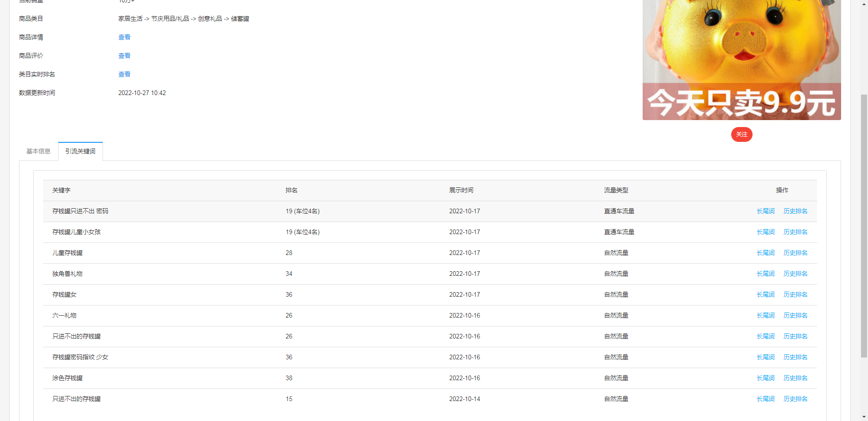Open 历史排名 for 存钱罐密码指纹 少女
The width and height of the screenshot is (868, 421).
[x=795, y=357]
